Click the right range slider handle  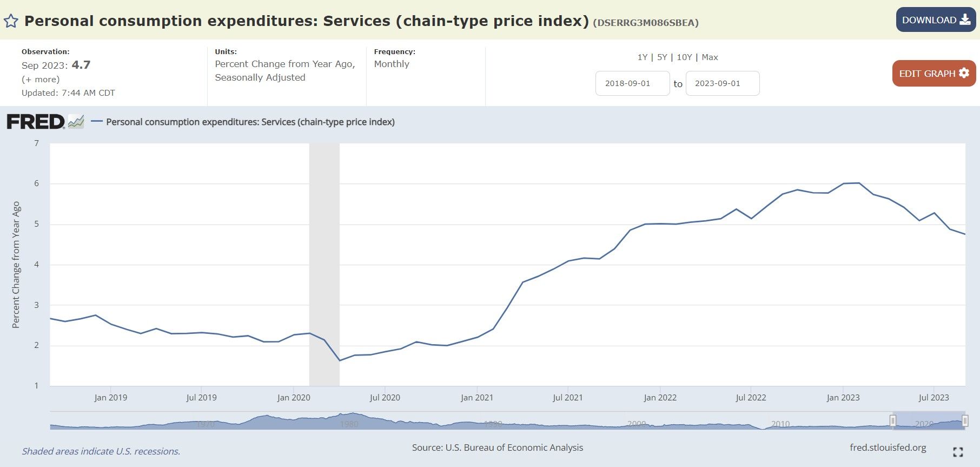(x=965, y=420)
